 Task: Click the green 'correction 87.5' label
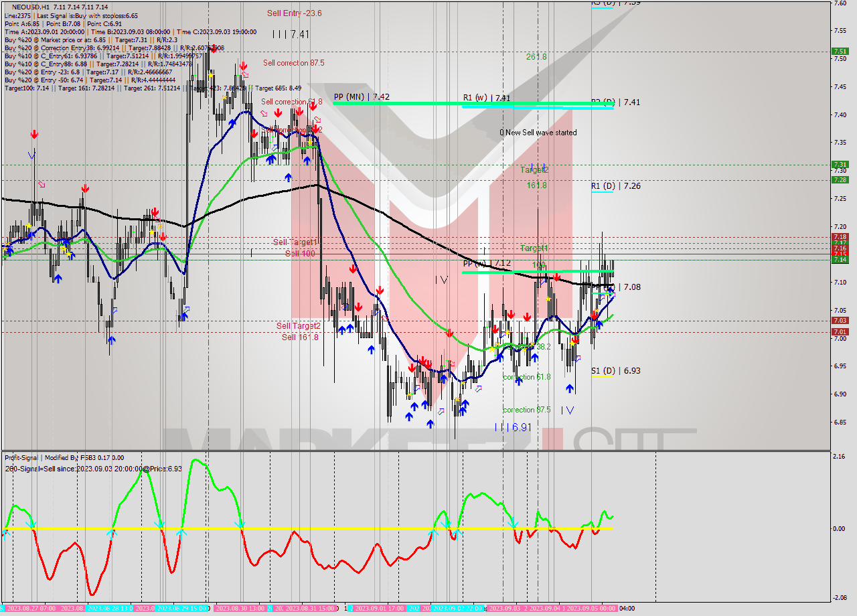pos(527,410)
